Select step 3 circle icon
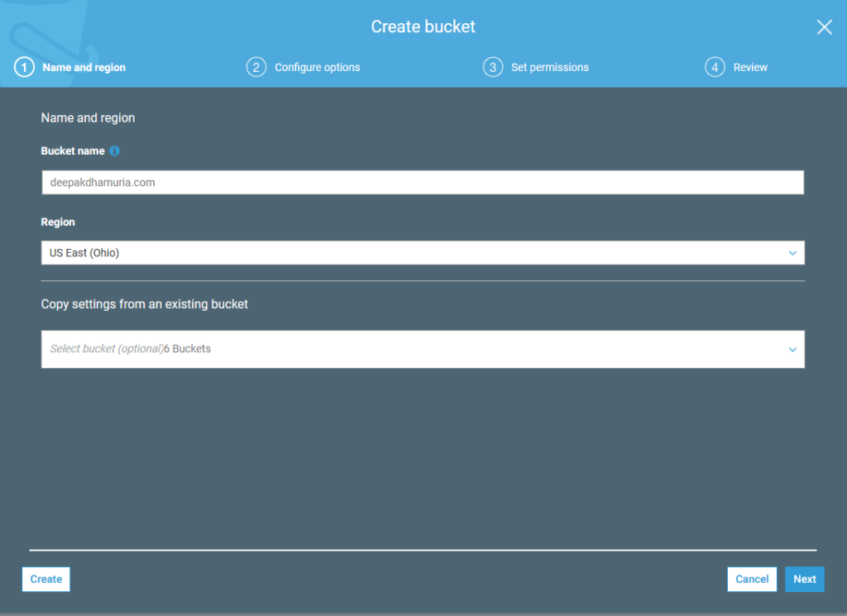Image resolution: width=847 pixels, height=616 pixels. pos(493,68)
